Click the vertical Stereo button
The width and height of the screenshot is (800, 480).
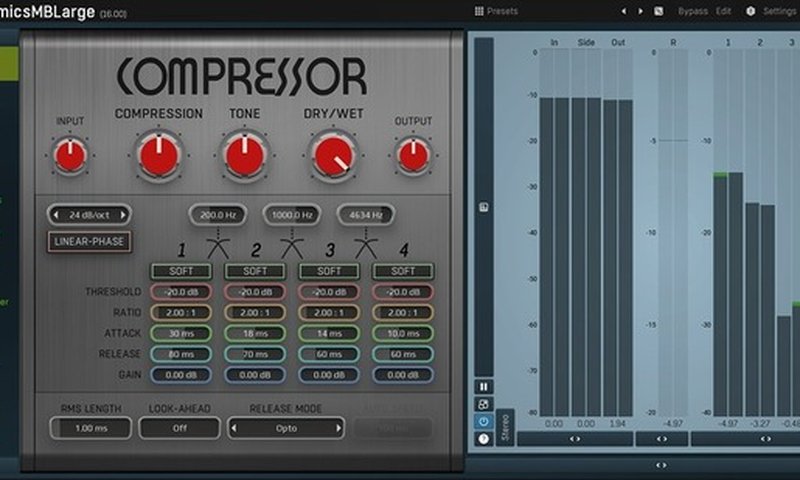pyautogui.click(x=504, y=426)
